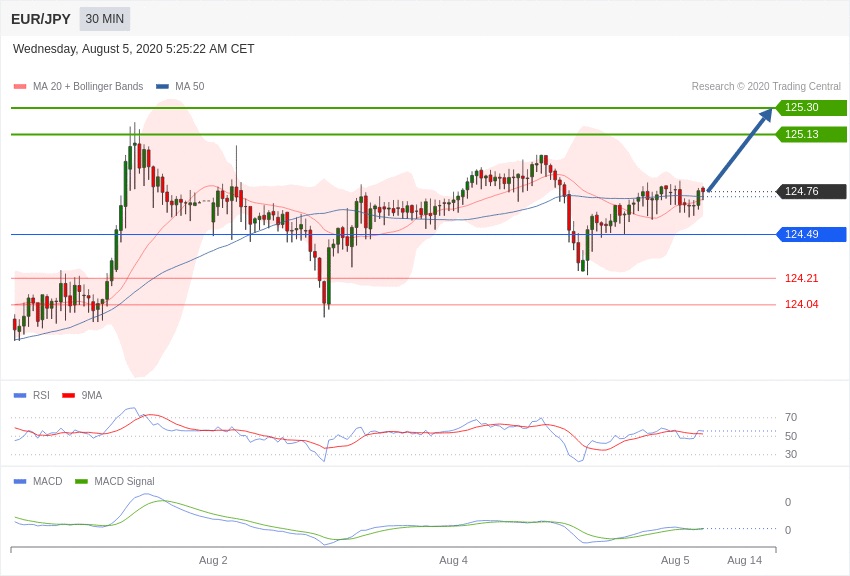850x576 pixels.
Task: Click the RSI 70 axis value
Action: (x=791, y=417)
